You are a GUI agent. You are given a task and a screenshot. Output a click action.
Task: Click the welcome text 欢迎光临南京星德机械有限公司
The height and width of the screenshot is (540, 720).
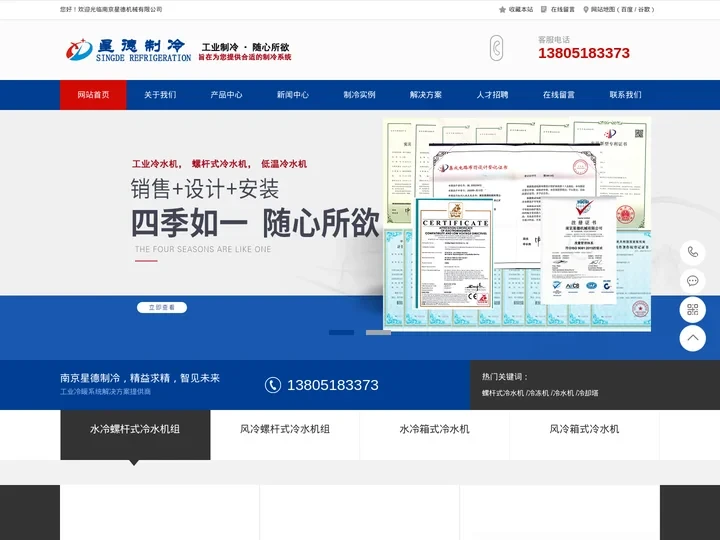120,9
